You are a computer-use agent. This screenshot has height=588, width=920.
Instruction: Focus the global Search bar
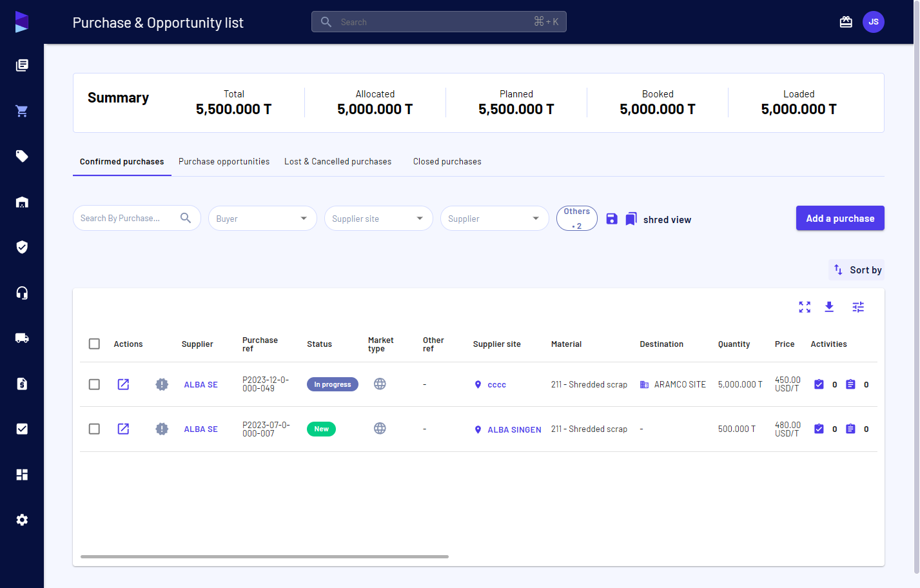click(x=439, y=22)
